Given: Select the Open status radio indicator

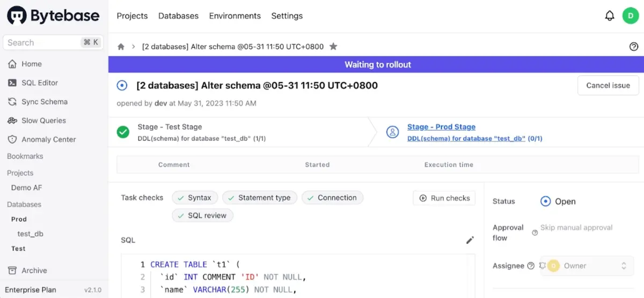Looking at the screenshot, I should tap(546, 202).
